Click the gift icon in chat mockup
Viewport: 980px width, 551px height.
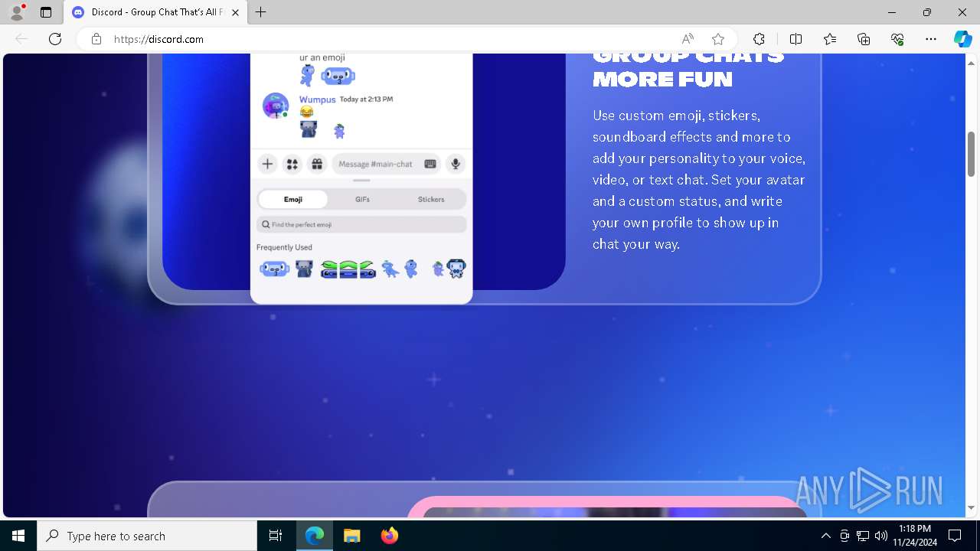[x=317, y=164]
